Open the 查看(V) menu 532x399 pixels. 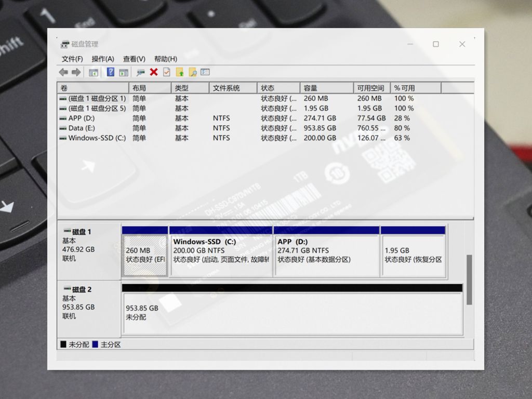[134, 59]
